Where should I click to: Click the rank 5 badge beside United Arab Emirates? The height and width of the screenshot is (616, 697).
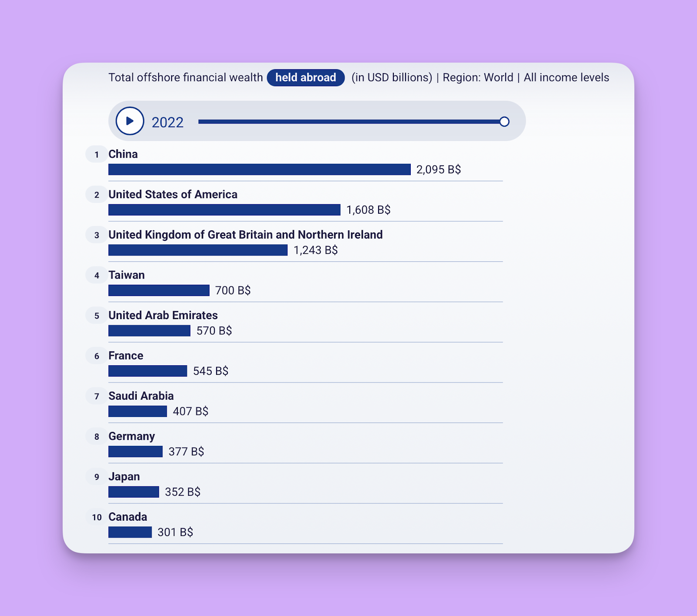[x=96, y=315]
